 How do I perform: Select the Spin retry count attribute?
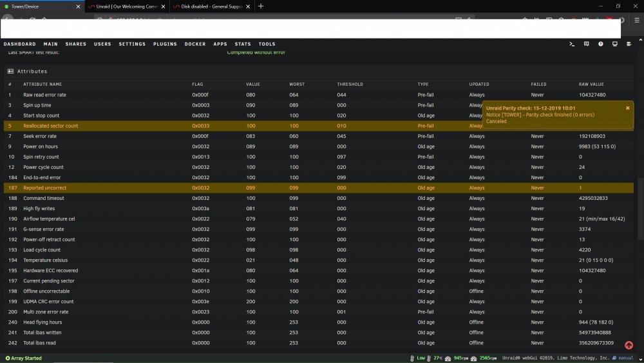tap(41, 157)
